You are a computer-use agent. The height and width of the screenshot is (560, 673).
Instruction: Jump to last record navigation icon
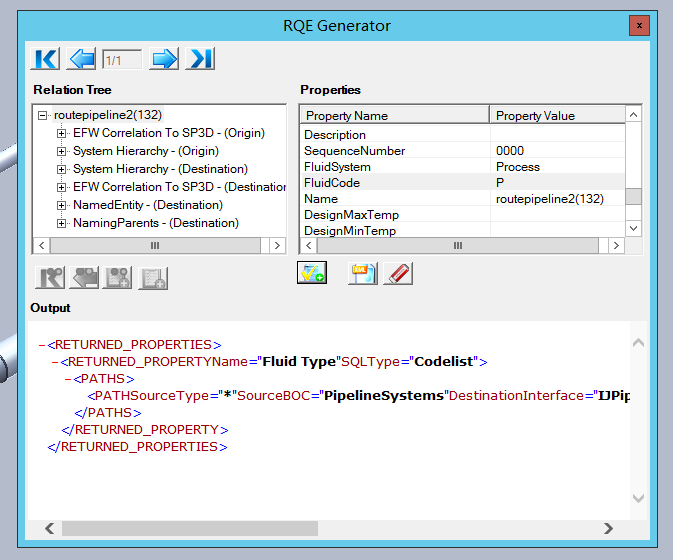200,59
